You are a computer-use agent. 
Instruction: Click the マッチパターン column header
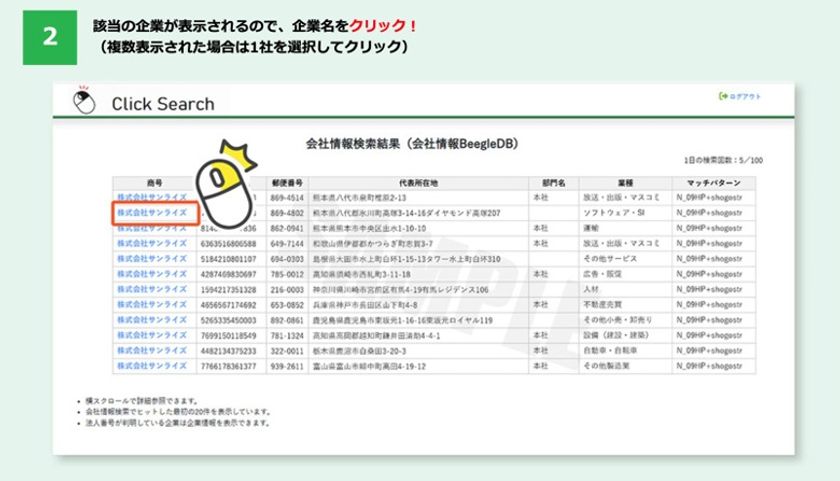click(714, 183)
